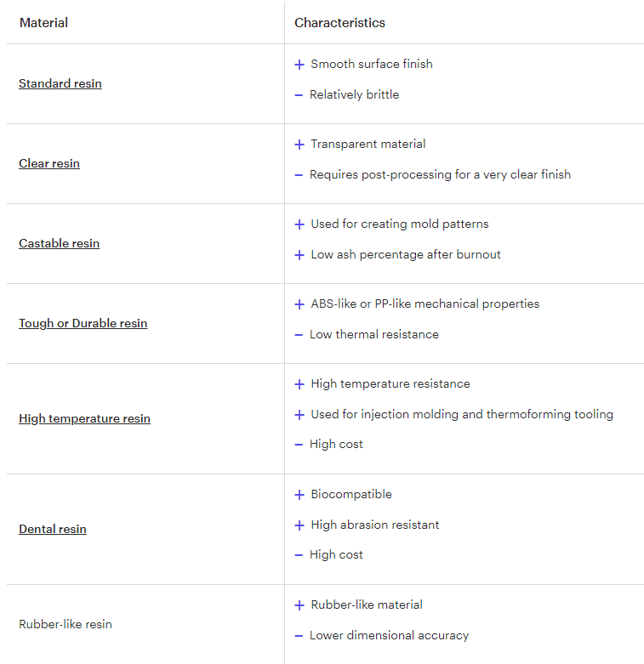Open the Dental resin link
The image size is (644, 664).
coord(53,529)
